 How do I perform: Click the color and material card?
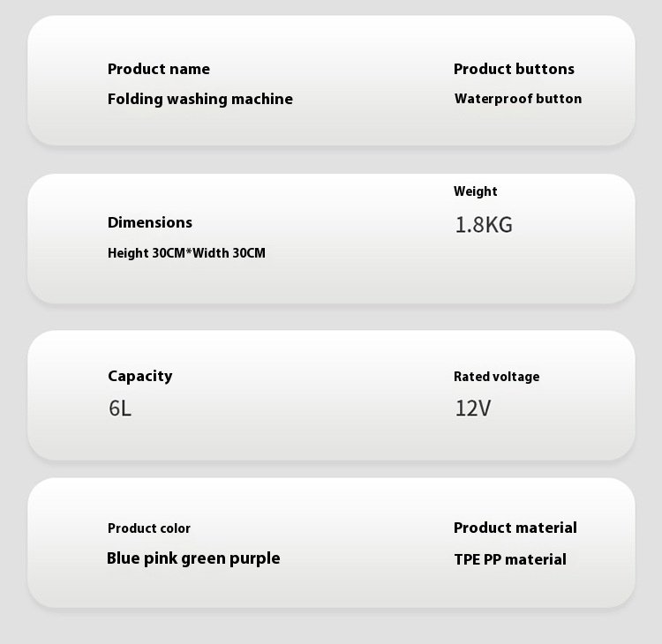[x=331, y=543]
